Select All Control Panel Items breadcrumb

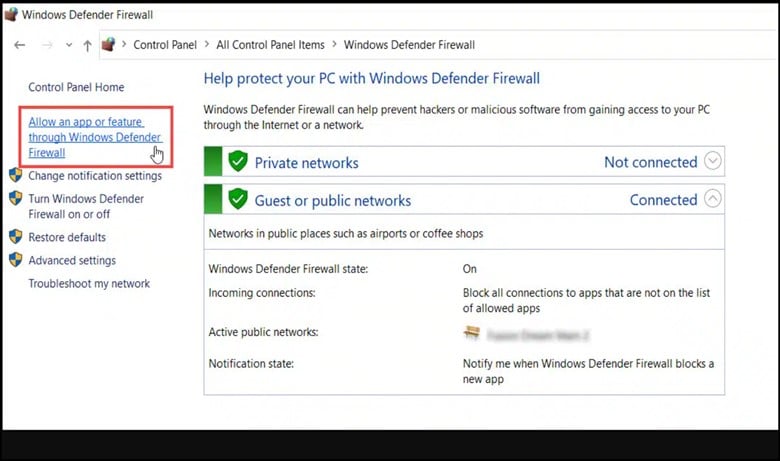point(270,45)
